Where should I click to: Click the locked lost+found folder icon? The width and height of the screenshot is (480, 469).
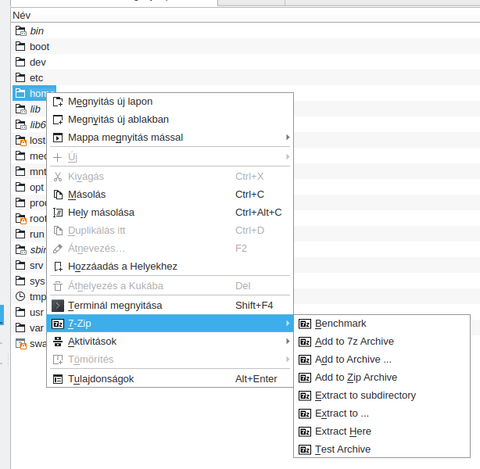(x=20, y=140)
